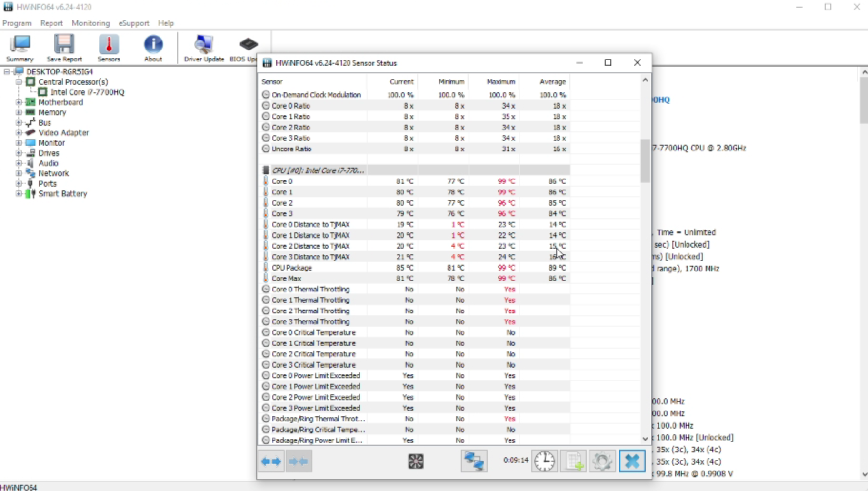Select Core 0 Distance to TjMAX row
This screenshot has height=491, width=868.
pyautogui.click(x=415, y=224)
